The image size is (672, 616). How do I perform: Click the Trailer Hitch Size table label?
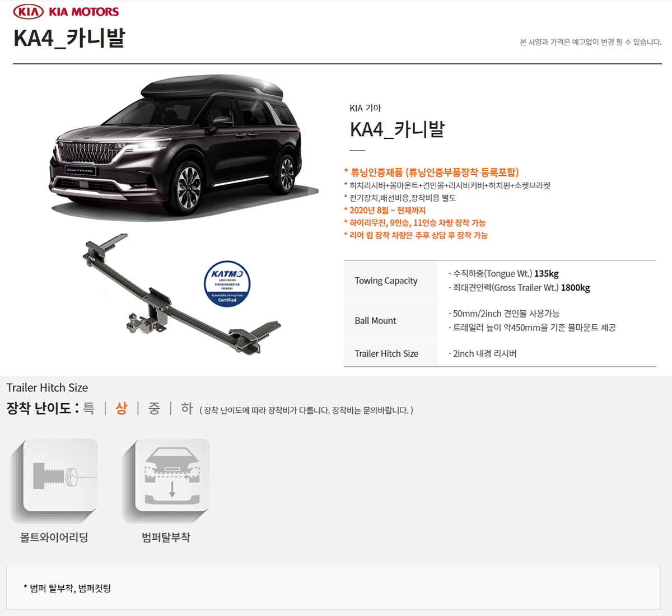point(386,353)
